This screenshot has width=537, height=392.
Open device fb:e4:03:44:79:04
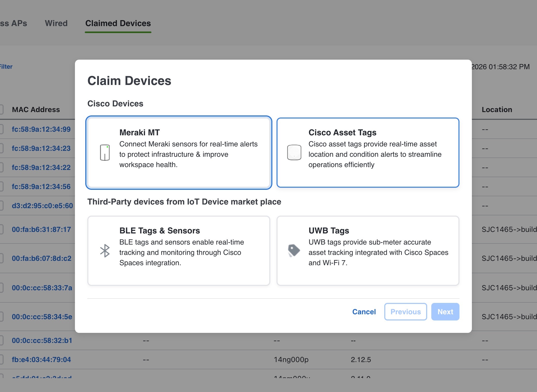[x=41, y=359]
